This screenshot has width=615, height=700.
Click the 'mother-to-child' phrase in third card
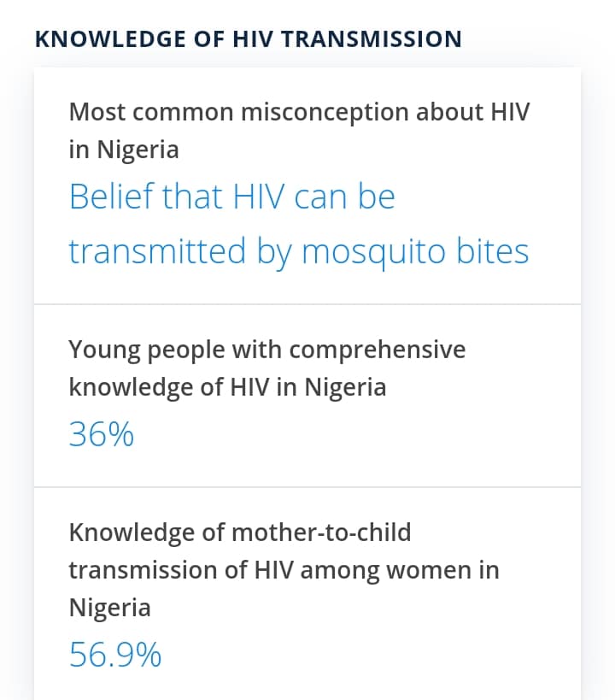click(321, 532)
